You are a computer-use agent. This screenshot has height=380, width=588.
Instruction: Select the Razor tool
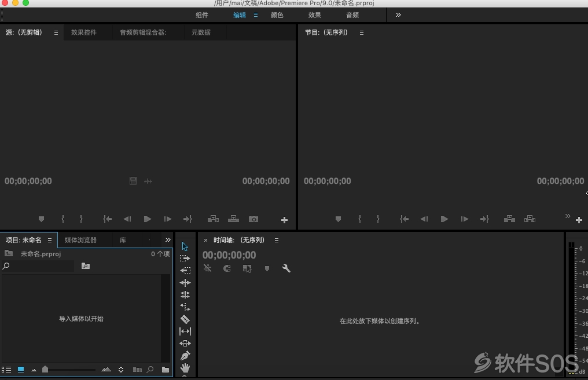(185, 319)
